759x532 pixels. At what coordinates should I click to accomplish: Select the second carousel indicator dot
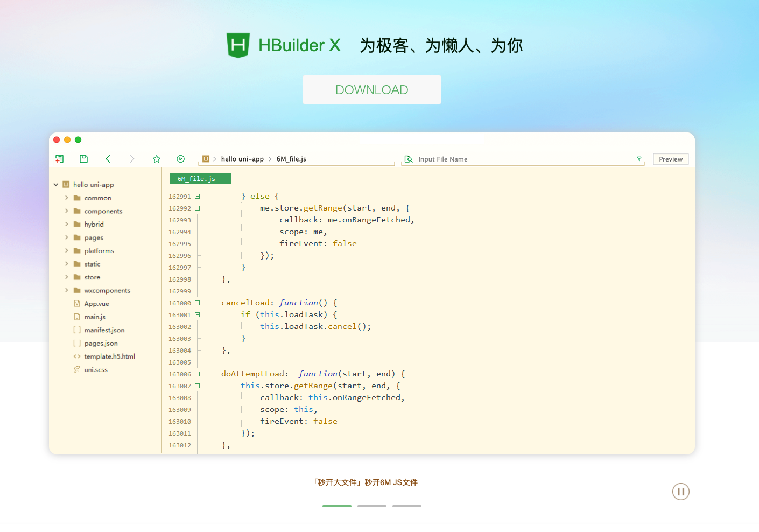[371, 506]
